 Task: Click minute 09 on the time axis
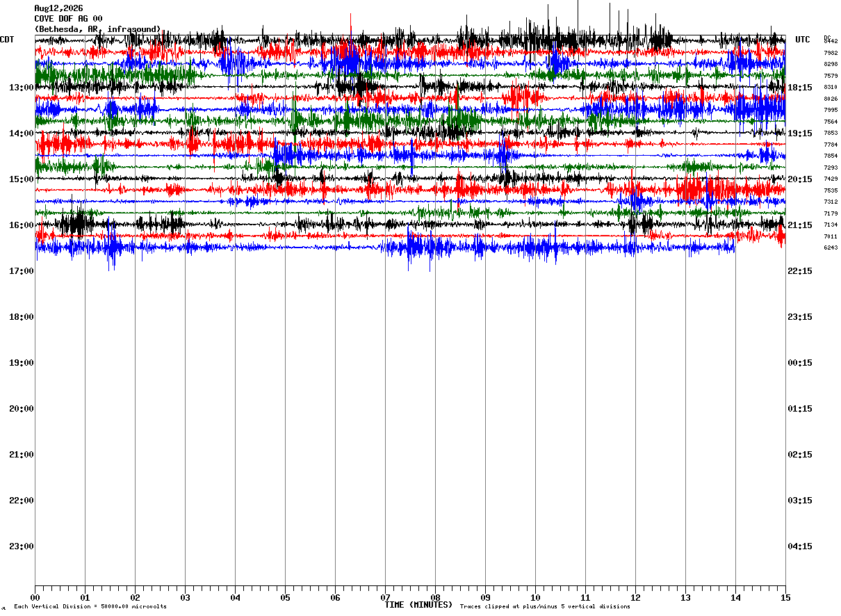pos(485,598)
